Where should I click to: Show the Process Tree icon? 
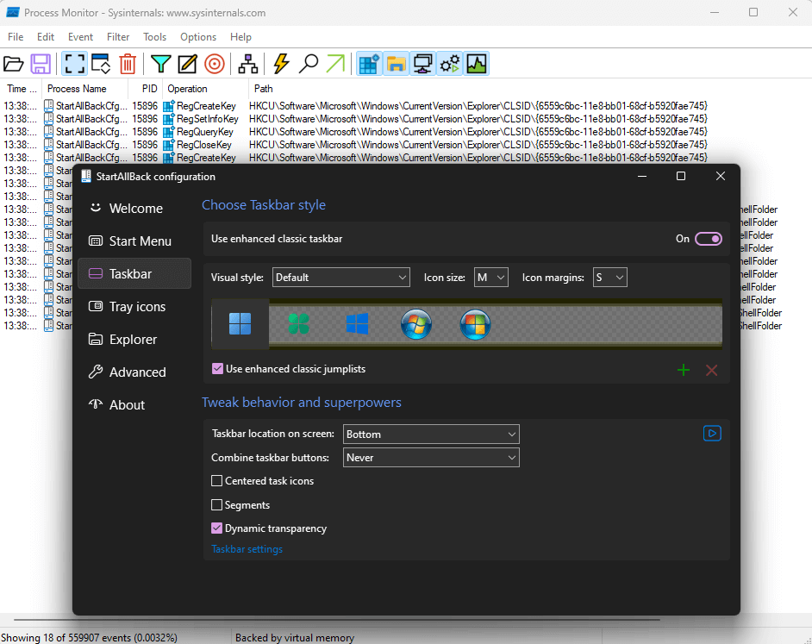click(x=248, y=65)
